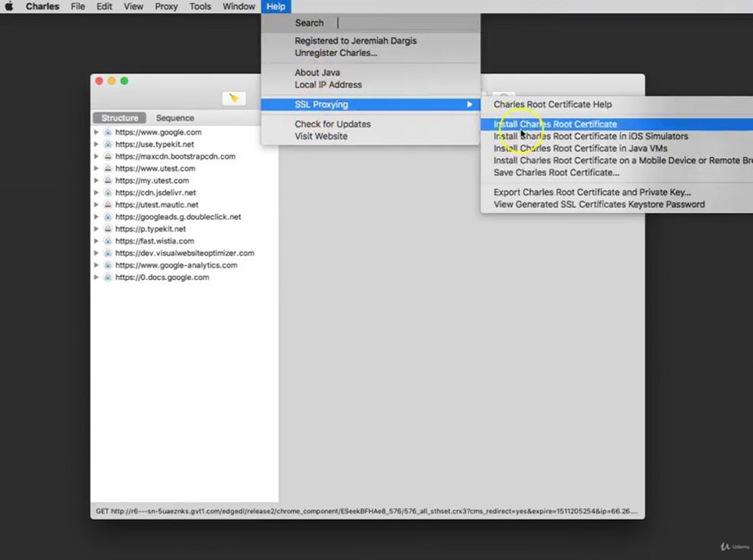This screenshot has width=753, height=560.
Task: Switch to the Sequence tab
Action: pyautogui.click(x=175, y=118)
